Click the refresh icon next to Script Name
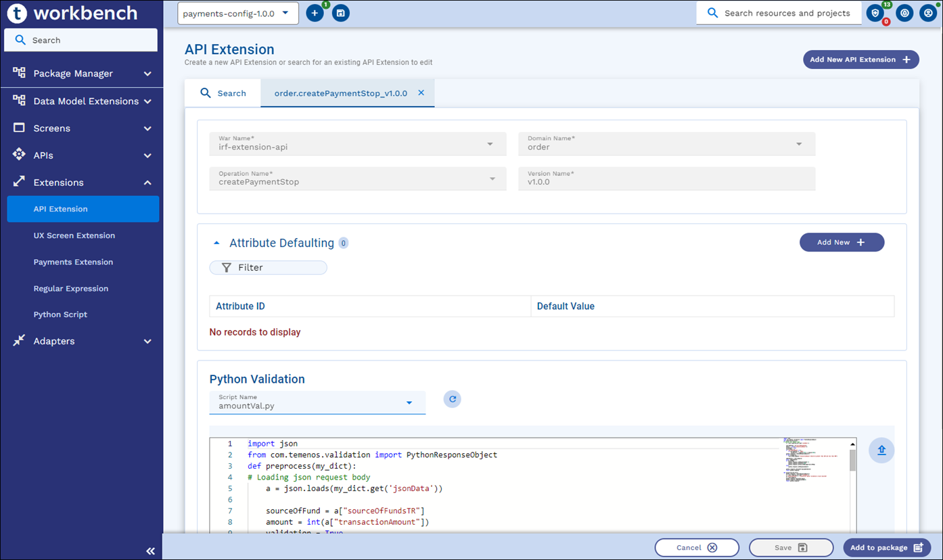The image size is (943, 560). tap(453, 399)
